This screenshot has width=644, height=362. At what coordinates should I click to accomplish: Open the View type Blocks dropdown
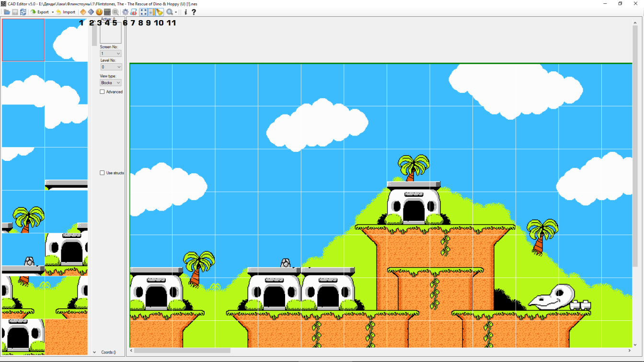pyautogui.click(x=111, y=83)
